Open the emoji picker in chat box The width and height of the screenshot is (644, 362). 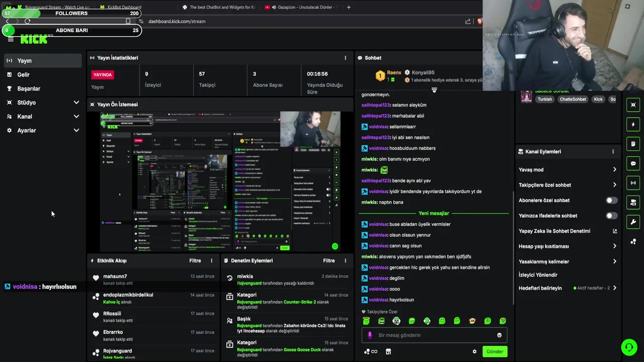click(x=499, y=335)
